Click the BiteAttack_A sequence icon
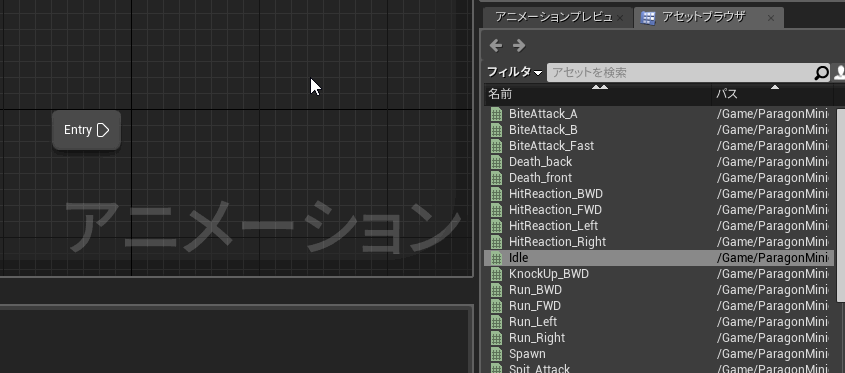This screenshot has height=373, width=845. coord(496,114)
